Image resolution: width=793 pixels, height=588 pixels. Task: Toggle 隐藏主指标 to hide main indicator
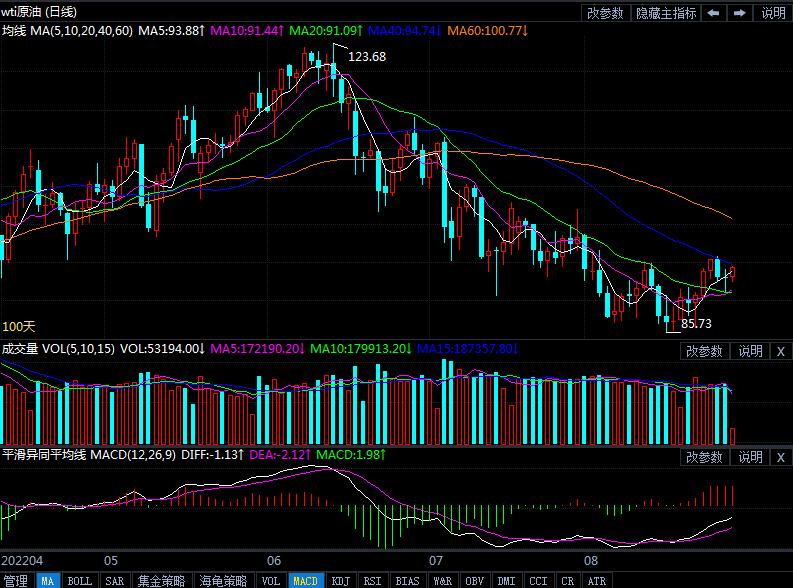667,13
